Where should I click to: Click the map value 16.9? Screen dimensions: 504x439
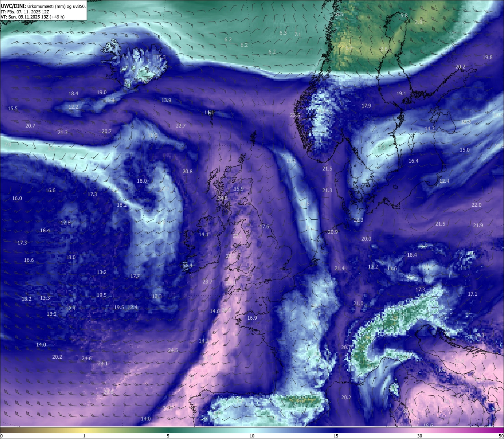(252, 318)
